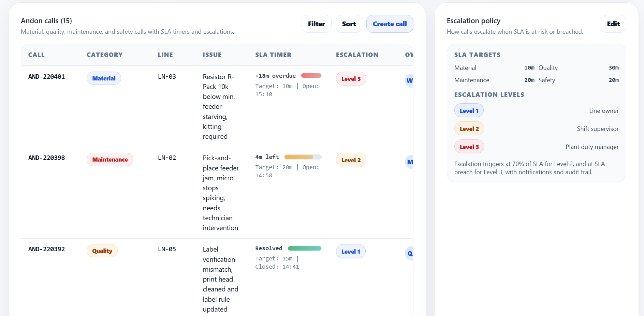
Task: Select the Maintenance category tag
Action: tap(110, 160)
